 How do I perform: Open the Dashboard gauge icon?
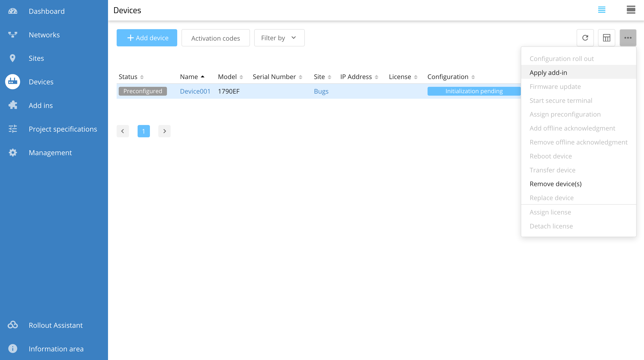tap(13, 11)
